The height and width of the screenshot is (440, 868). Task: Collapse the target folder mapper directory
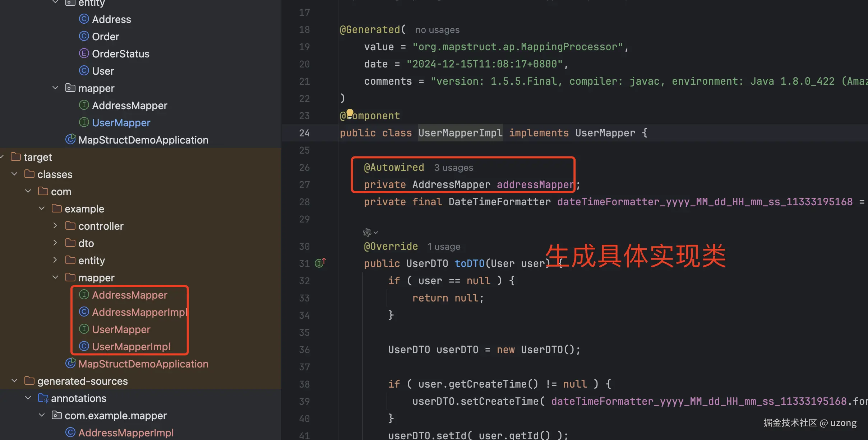click(x=55, y=277)
